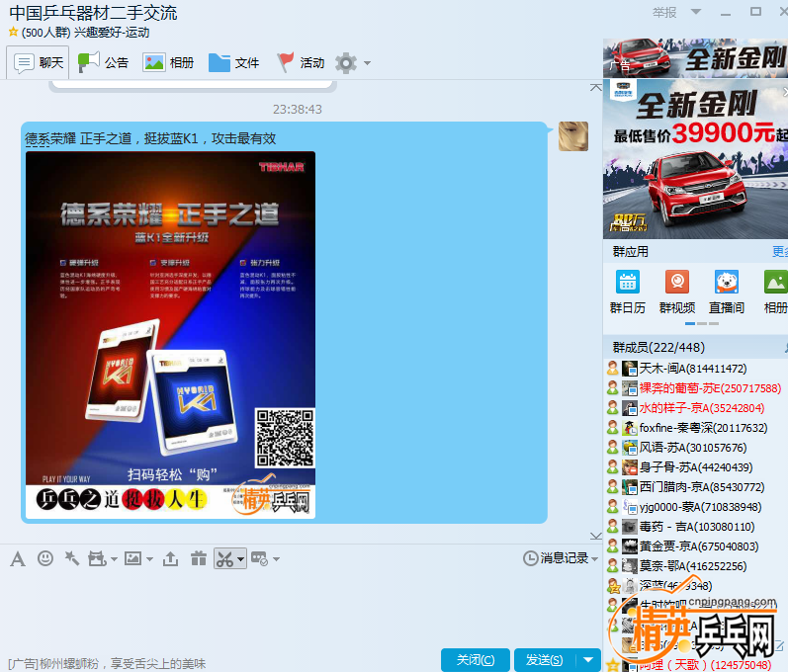
Task: Click the screenshot scissors tool
Action: [225, 558]
